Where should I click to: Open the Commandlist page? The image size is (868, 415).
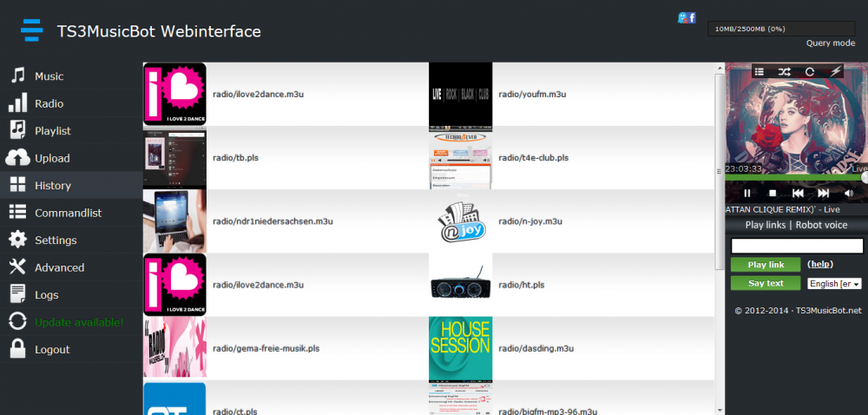[x=71, y=213]
